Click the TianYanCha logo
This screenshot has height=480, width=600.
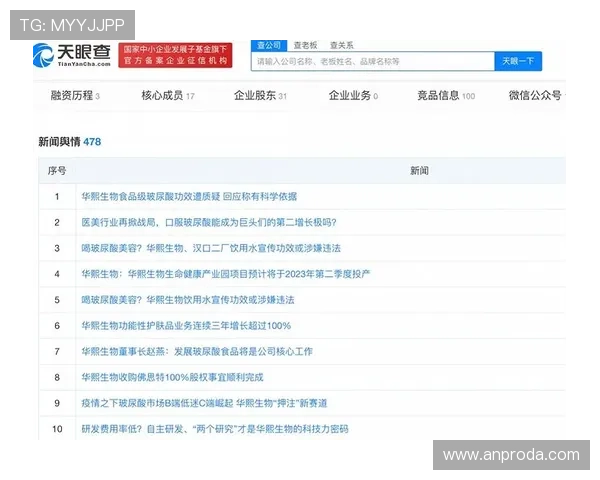(x=72, y=55)
